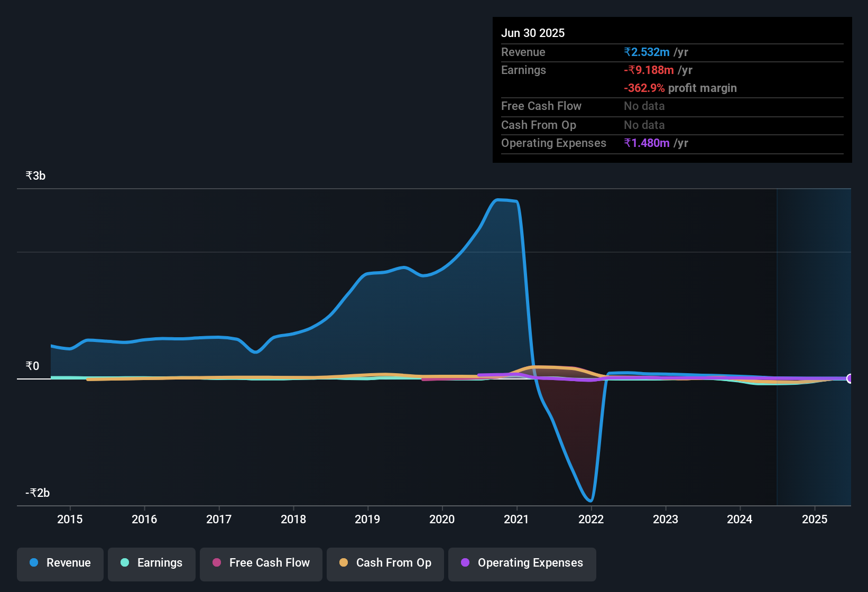
Task: Click the 2024 x-axis label
Action: coord(740,519)
